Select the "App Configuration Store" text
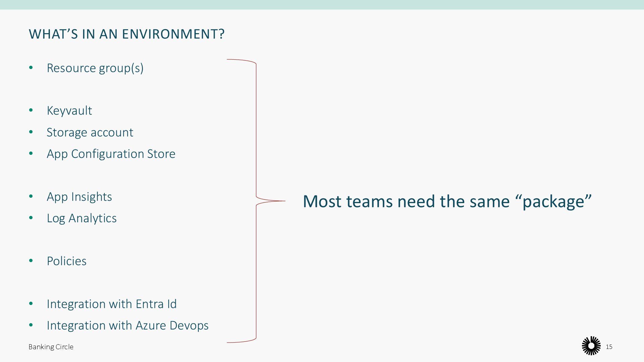 coord(111,154)
